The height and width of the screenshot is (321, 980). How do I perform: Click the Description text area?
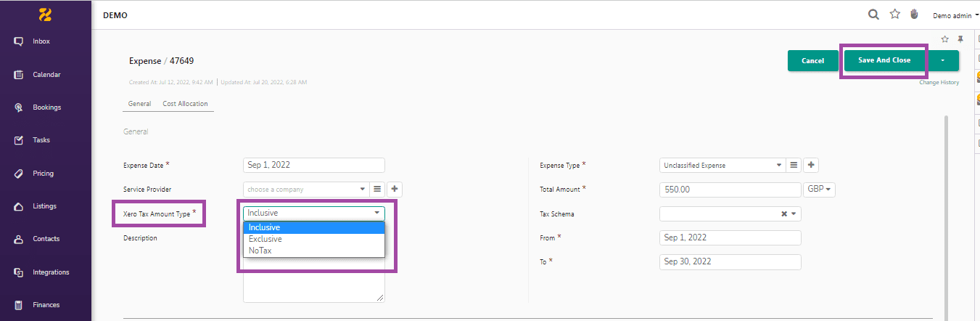pyautogui.click(x=313, y=280)
